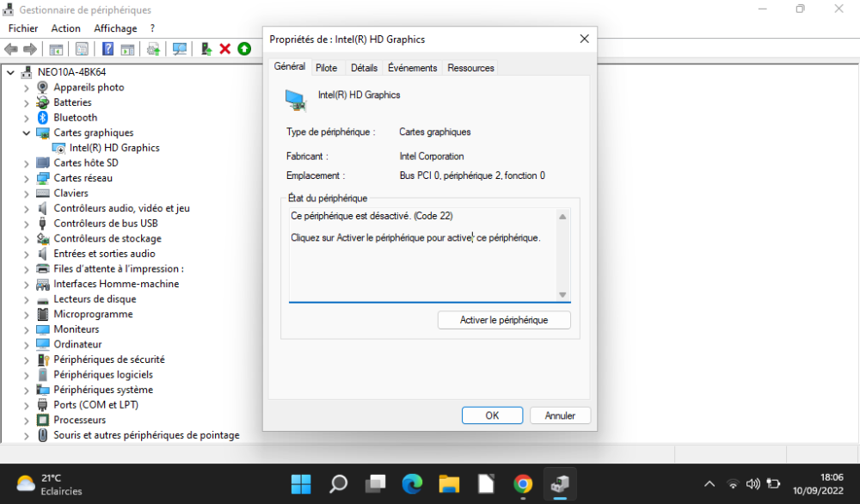The image size is (860, 504).
Task: Click the gear with green arrow toolbar icon
Action: click(153, 49)
